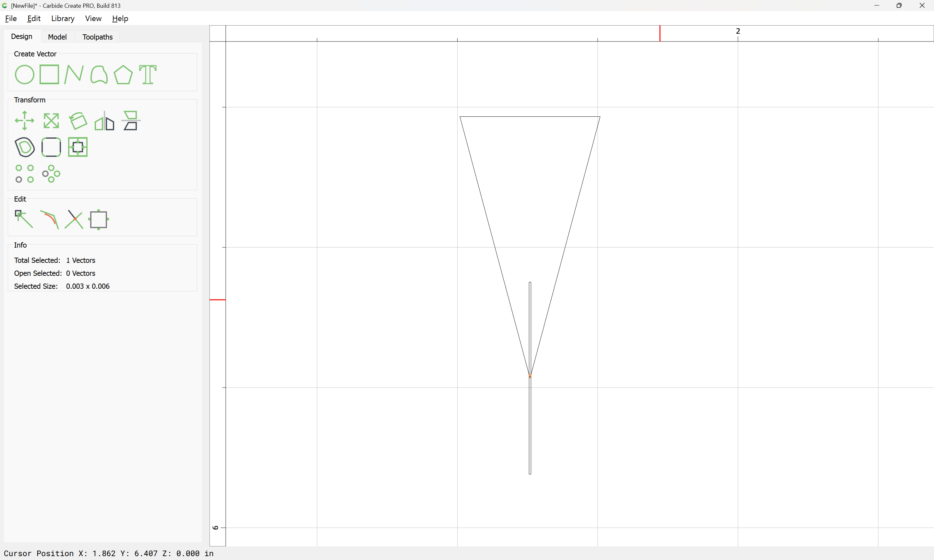934x560 pixels.
Task: Click the orange node at triangle's bottom tip
Action: pos(530,376)
